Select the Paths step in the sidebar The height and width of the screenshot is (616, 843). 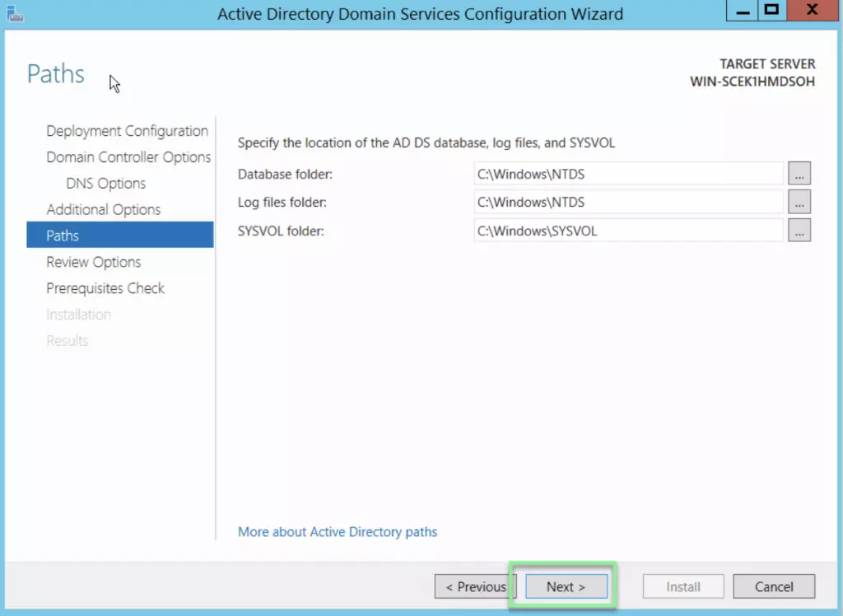[63, 236]
